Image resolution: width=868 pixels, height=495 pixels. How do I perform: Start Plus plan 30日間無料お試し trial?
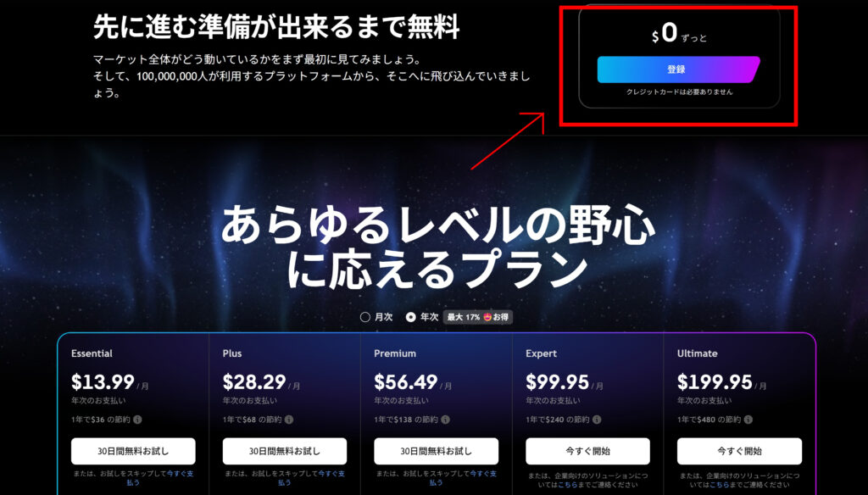click(285, 451)
